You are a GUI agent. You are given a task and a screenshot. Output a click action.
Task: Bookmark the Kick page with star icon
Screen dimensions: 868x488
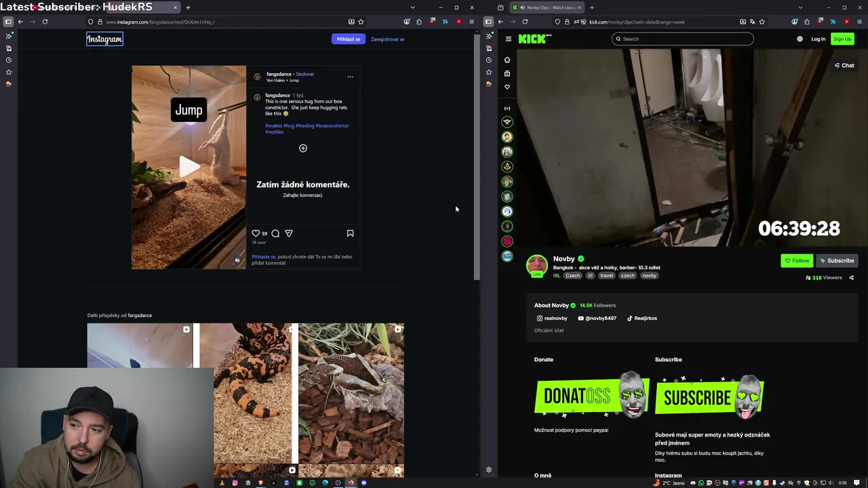click(x=762, y=22)
